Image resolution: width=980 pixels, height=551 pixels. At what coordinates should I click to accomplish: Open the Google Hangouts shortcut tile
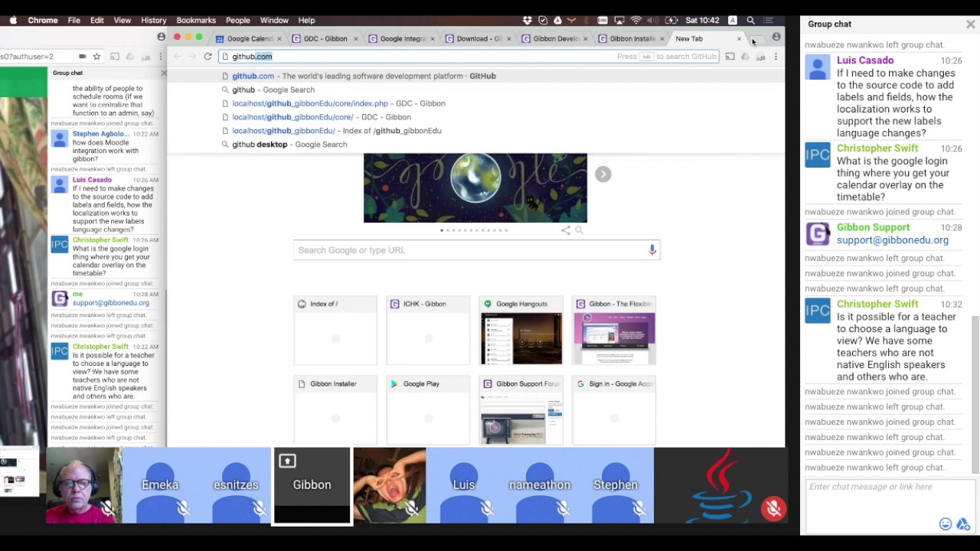(x=521, y=331)
